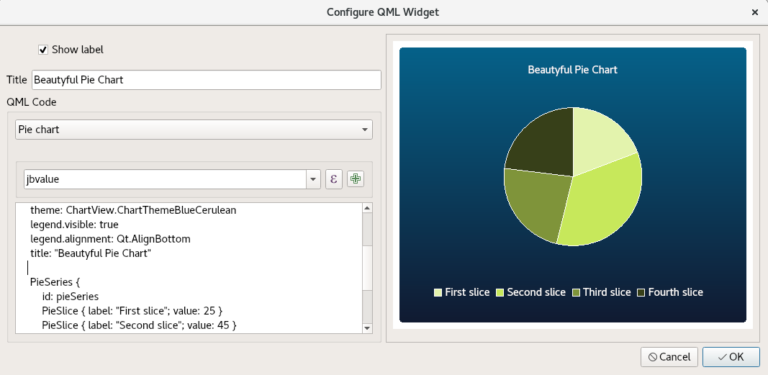
Task: Open the Pie chart template dropdown
Action: point(193,130)
